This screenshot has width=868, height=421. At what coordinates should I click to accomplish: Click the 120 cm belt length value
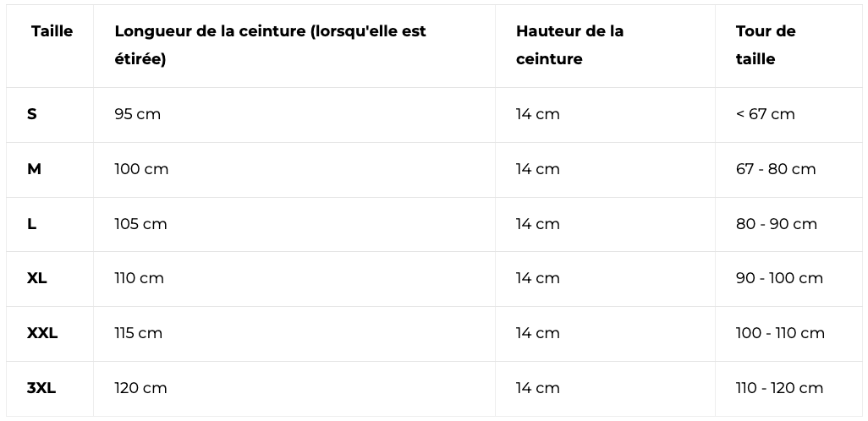click(x=140, y=388)
